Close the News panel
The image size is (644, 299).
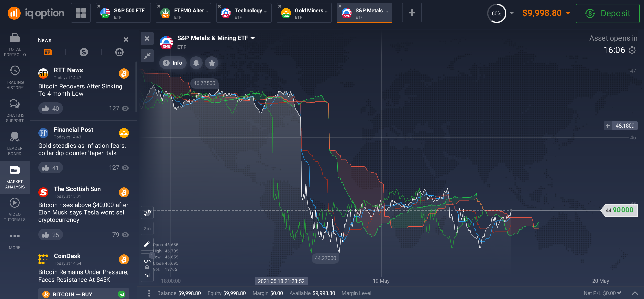pyautogui.click(x=126, y=40)
